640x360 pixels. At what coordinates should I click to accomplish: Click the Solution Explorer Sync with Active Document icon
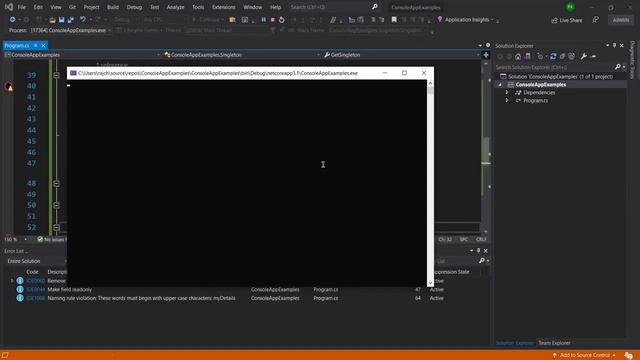coord(553,56)
